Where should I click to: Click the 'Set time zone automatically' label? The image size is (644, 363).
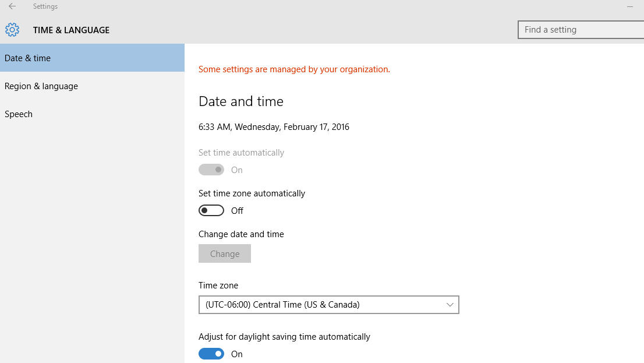[252, 193]
